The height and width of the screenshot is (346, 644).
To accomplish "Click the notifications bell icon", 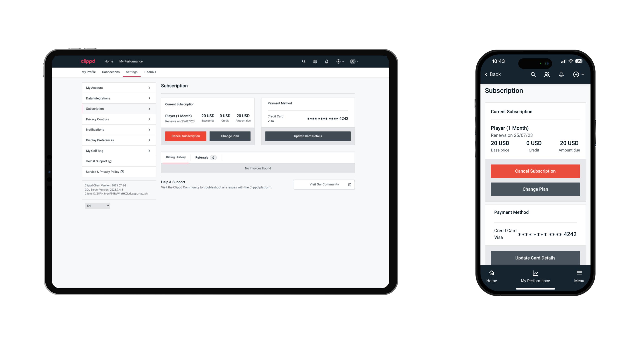I will point(326,61).
